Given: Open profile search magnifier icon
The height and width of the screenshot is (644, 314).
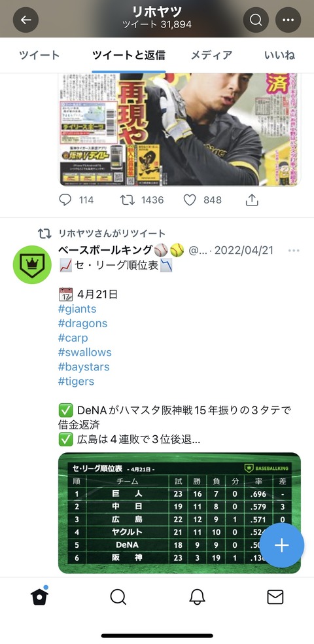Looking at the screenshot, I should [x=256, y=20].
